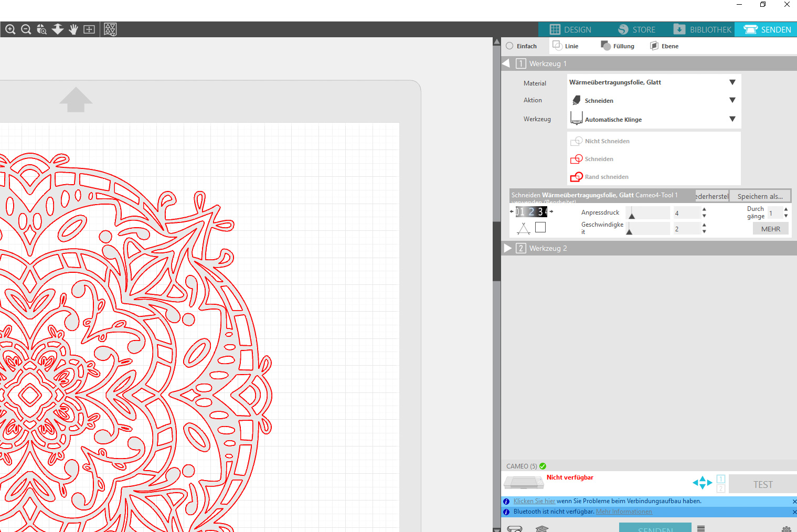Activate the zoom selection tool
797x532 pixels.
[42, 29]
